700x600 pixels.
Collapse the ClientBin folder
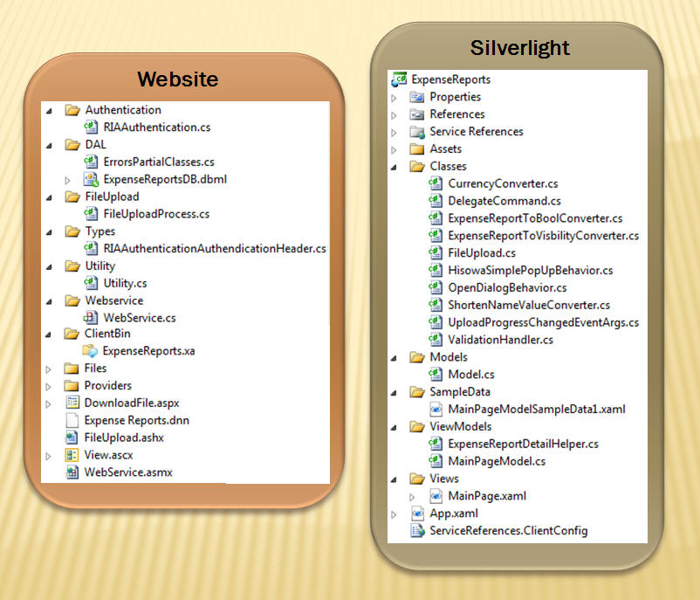[49, 334]
